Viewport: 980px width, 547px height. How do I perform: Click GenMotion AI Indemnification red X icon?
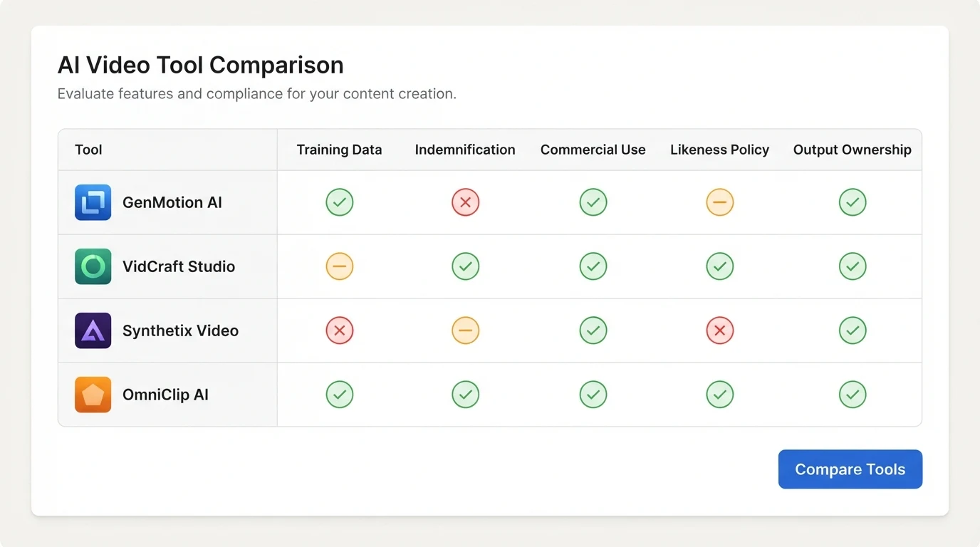pyautogui.click(x=466, y=202)
